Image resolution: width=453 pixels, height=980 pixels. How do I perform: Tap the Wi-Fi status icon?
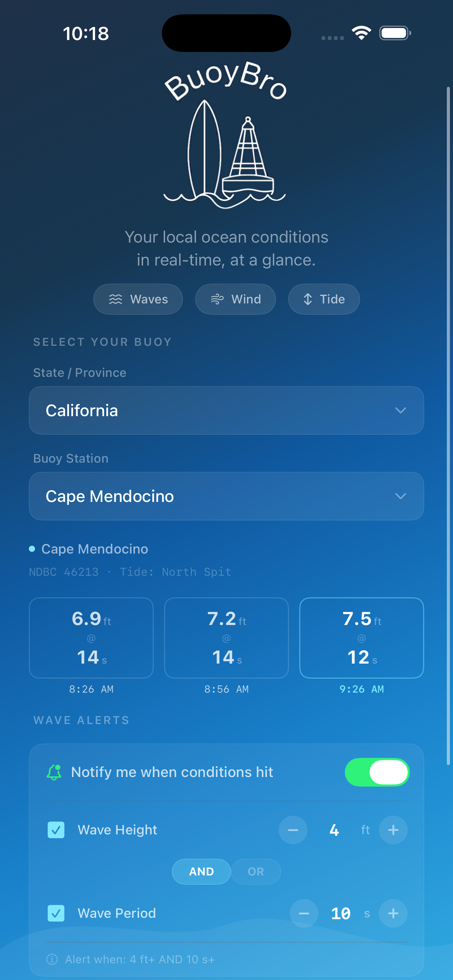(x=361, y=33)
